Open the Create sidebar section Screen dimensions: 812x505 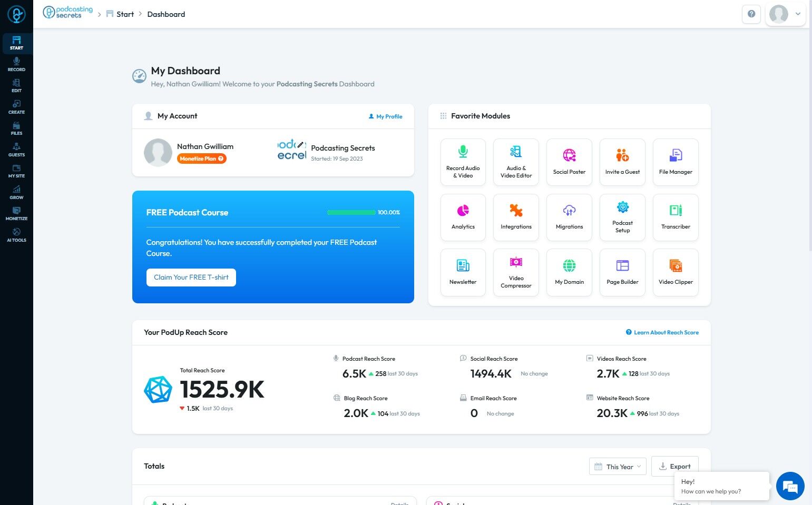tap(16, 107)
